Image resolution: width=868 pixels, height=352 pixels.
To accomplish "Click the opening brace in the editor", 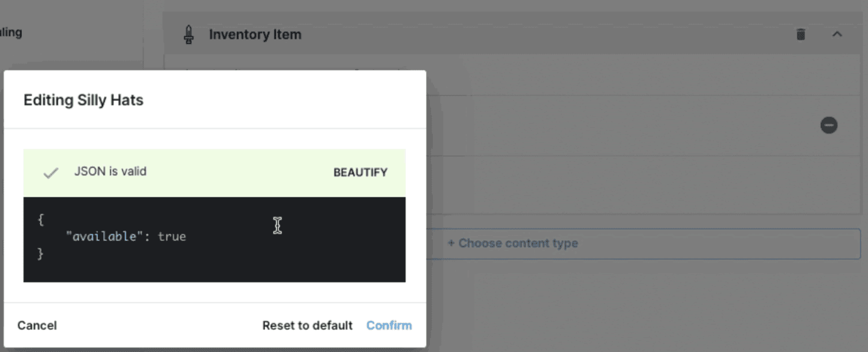I will tap(40, 220).
